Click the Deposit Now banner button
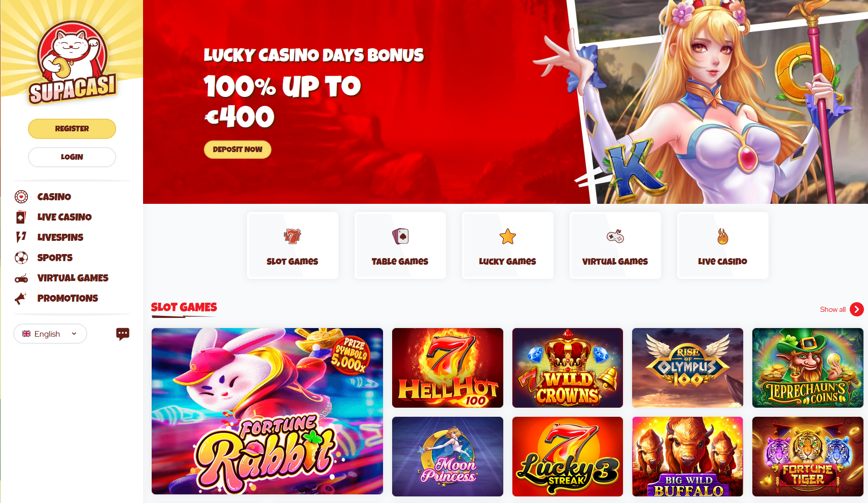 (237, 150)
